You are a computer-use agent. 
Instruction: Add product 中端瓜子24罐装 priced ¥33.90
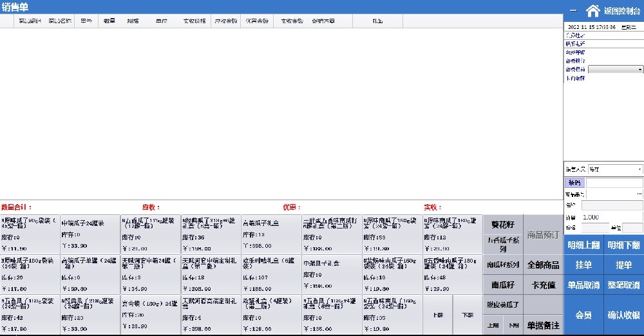pyautogui.click(x=90, y=234)
